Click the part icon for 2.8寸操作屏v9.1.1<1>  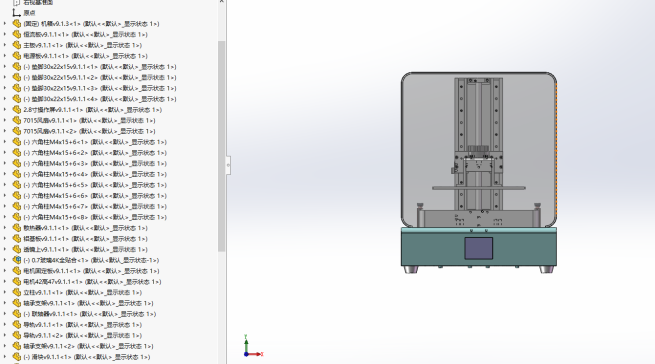[x=17, y=110]
